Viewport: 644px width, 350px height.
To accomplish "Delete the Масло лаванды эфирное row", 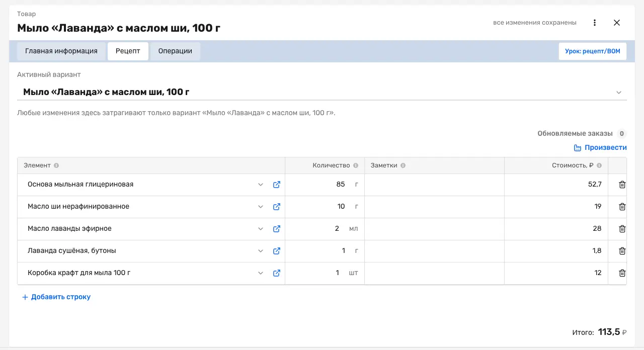I will [622, 229].
